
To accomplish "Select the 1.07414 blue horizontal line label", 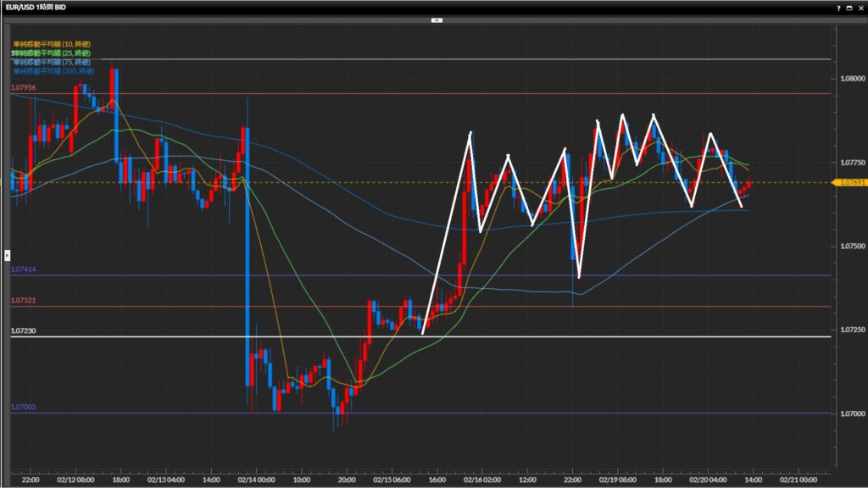I will (x=24, y=269).
